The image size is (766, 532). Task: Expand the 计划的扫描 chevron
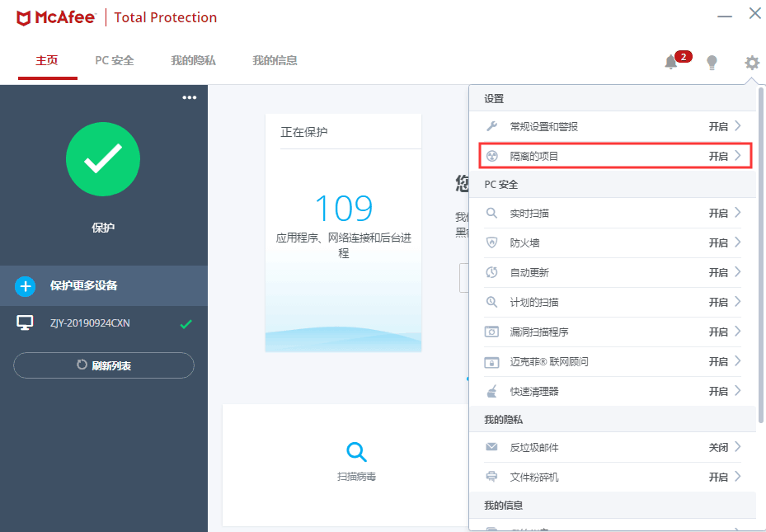coord(738,301)
